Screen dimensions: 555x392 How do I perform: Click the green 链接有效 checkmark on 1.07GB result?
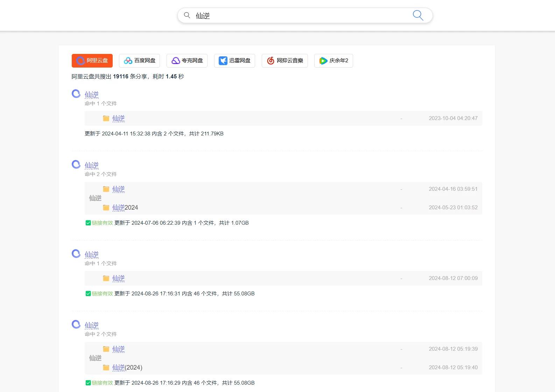pyautogui.click(x=88, y=223)
